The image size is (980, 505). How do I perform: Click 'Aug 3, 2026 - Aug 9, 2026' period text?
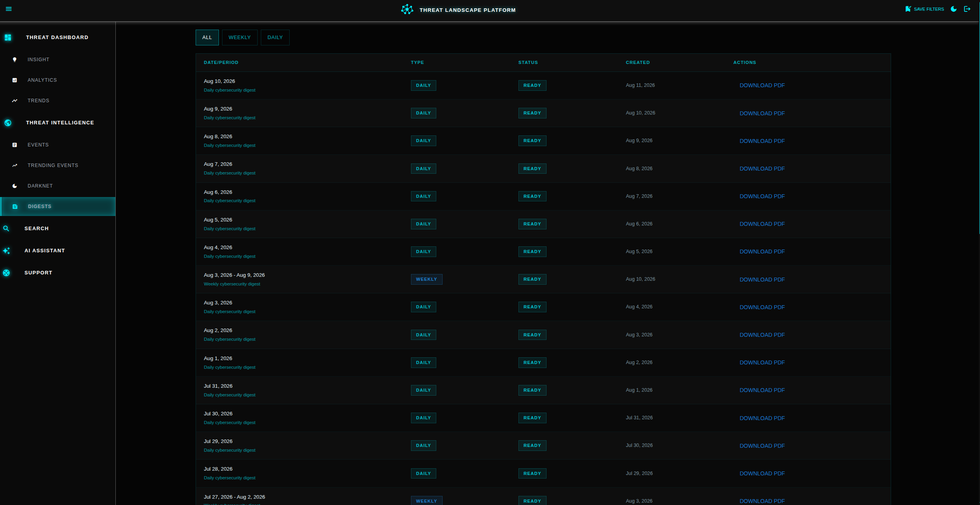(x=234, y=275)
